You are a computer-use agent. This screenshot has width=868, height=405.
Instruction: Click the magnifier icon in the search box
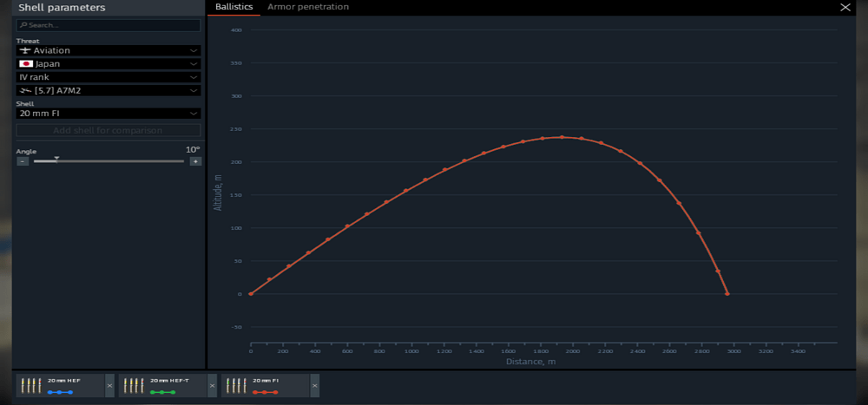[23, 25]
